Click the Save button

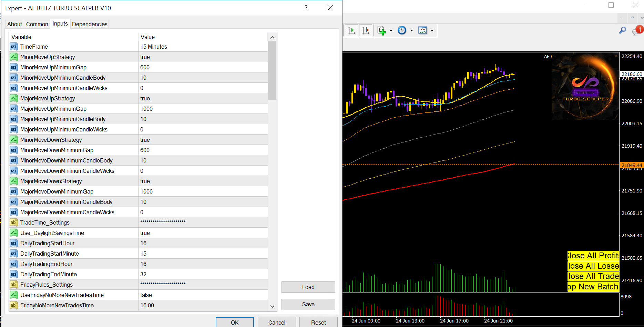tap(308, 304)
